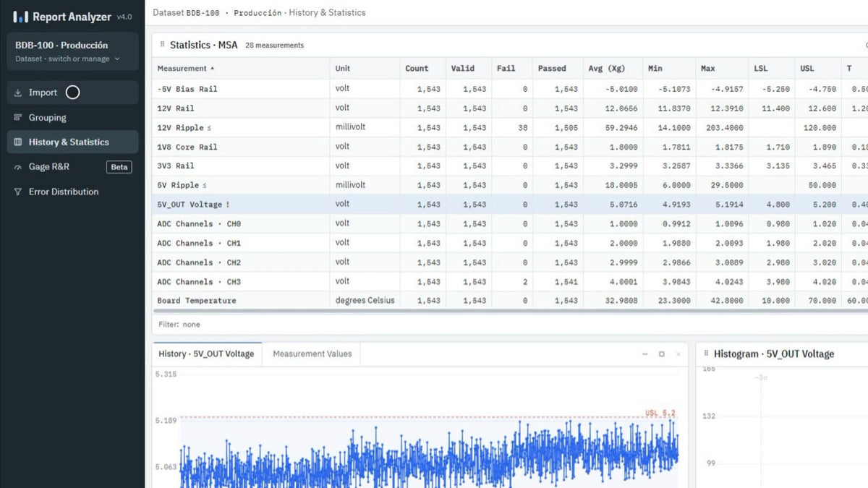Select the -5V Bias Rail row

tap(510, 89)
